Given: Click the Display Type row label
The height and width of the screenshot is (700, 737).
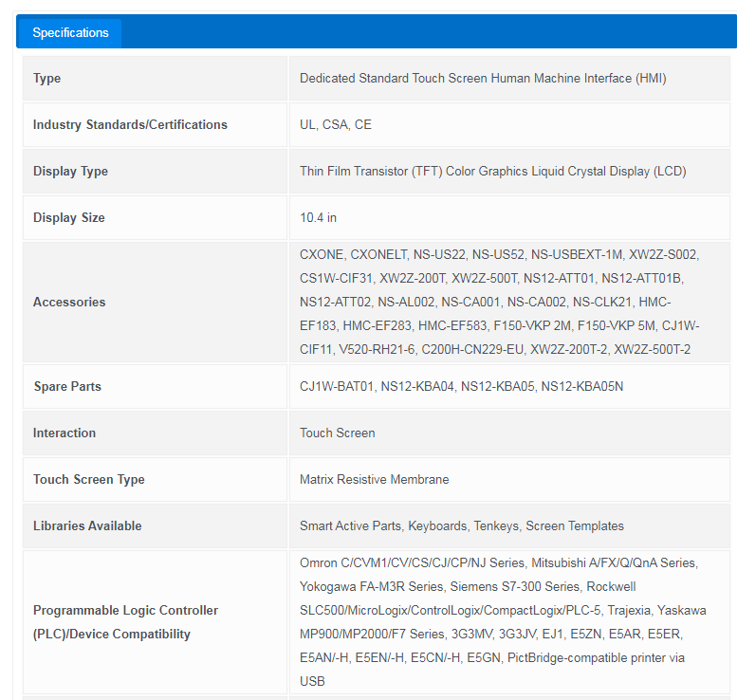Looking at the screenshot, I should click(70, 172).
